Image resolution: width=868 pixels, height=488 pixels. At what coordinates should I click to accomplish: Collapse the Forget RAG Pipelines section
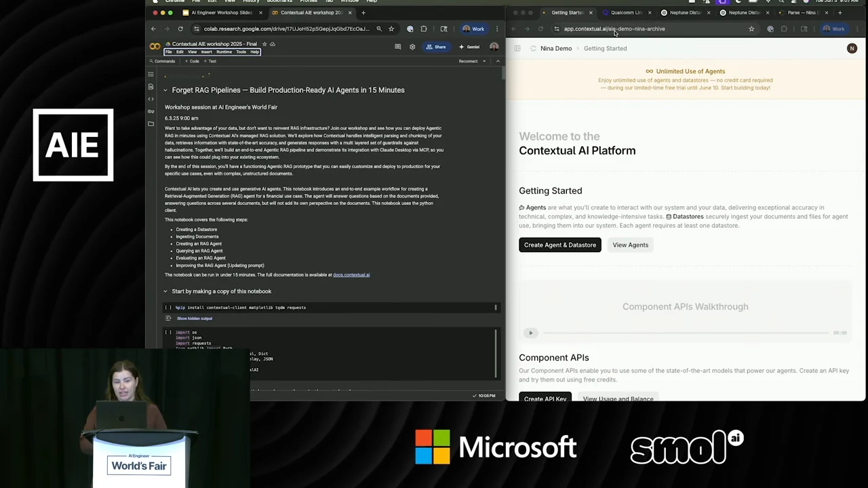point(165,90)
